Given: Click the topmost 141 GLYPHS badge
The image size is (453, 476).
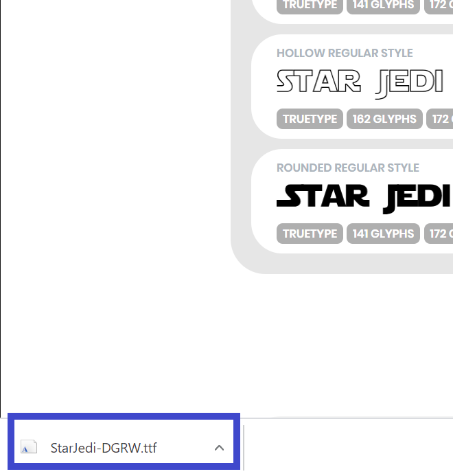Looking at the screenshot, I should (x=383, y=5).
